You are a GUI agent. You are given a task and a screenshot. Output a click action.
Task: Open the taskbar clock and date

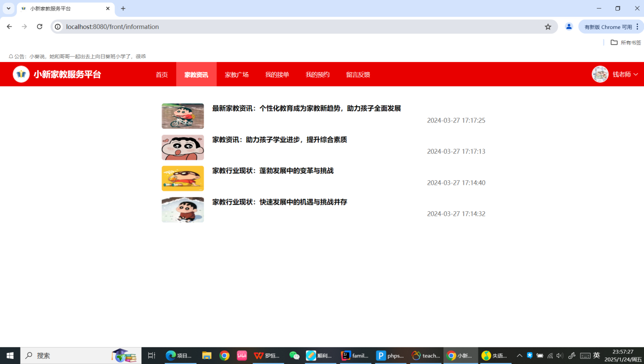[x=623, y=355]
